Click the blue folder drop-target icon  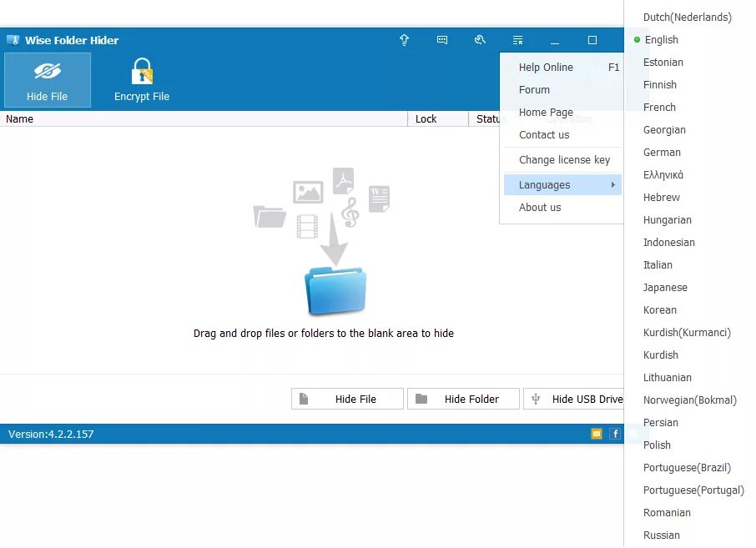335,290
